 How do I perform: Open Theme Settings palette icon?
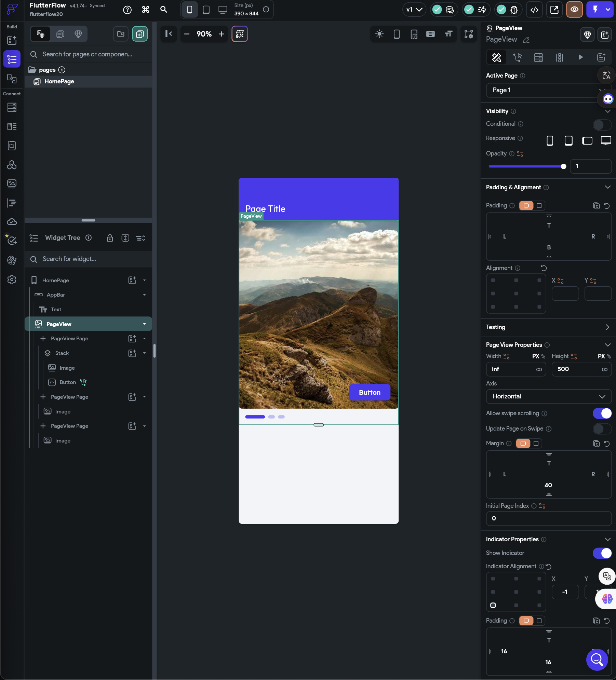click(x=12, y=261)
